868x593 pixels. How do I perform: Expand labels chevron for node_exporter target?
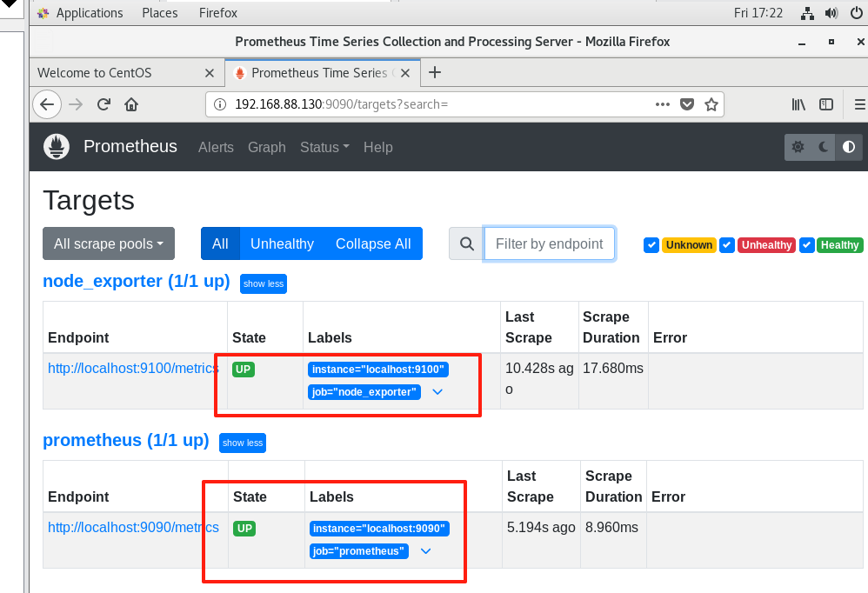(437, 392)
